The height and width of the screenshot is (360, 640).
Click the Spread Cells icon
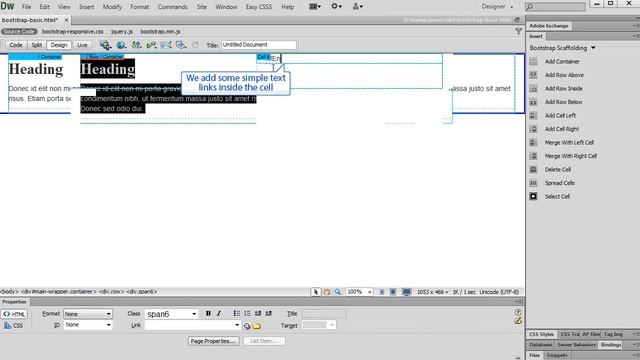533,183
